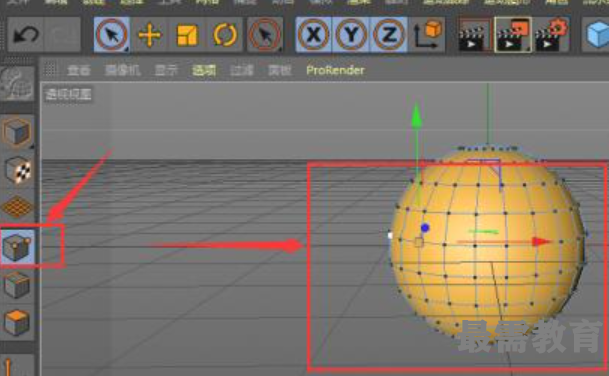Image resolution: width=609 pixels, height=376 pixels.
Task: Open Render Settings gear clapperboard
Action: pyautogui.click(x=551, y=35)
